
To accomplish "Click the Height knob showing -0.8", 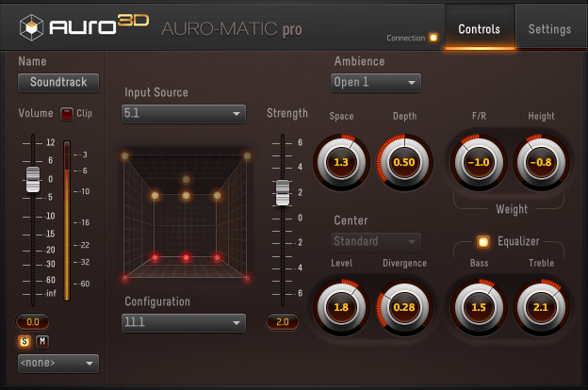I will [541, 162].
